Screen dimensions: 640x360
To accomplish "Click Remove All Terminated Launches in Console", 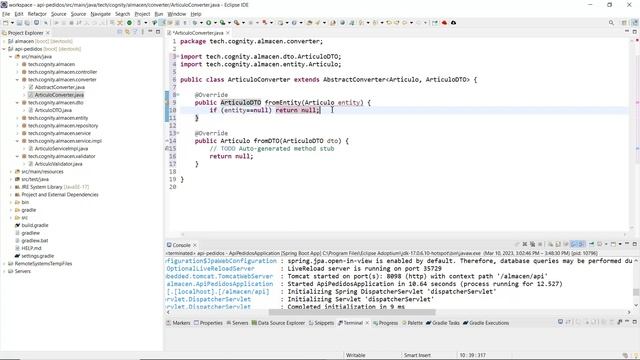I will [x=532, y=244].
